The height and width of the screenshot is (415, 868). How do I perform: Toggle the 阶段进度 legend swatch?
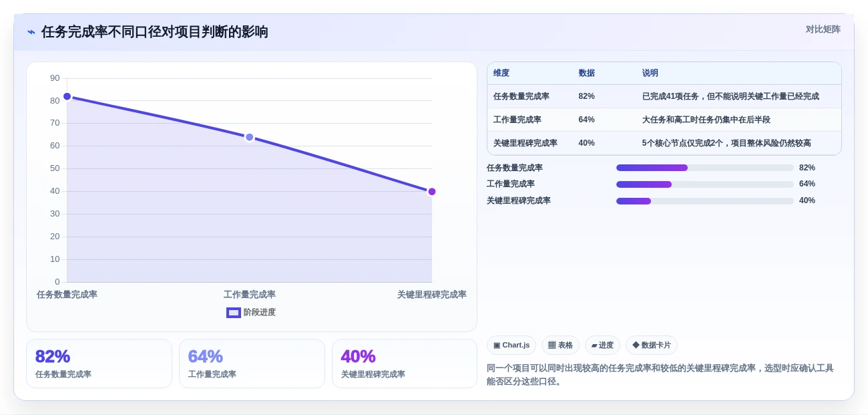pos(234,312)
